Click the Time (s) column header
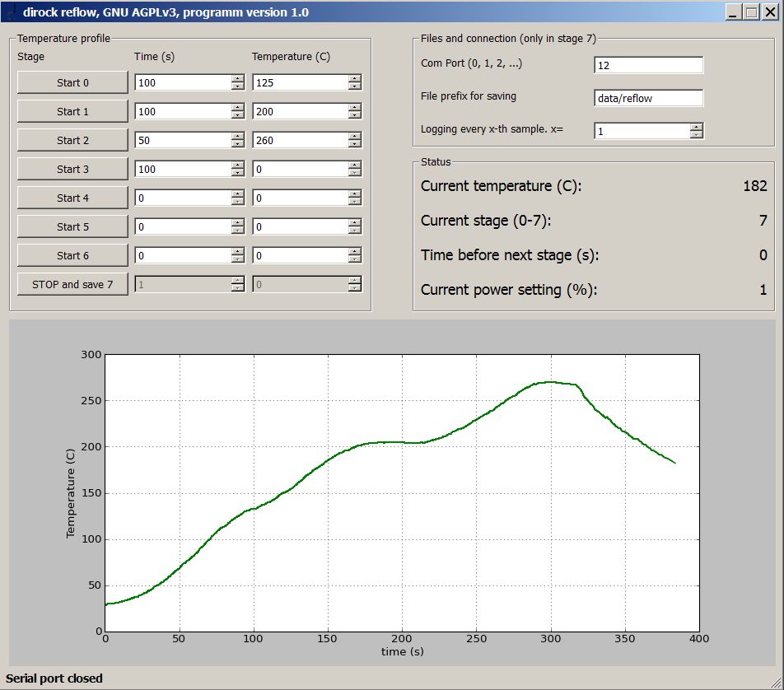Viewport: 784px width, 690px height. pos(155,57)
